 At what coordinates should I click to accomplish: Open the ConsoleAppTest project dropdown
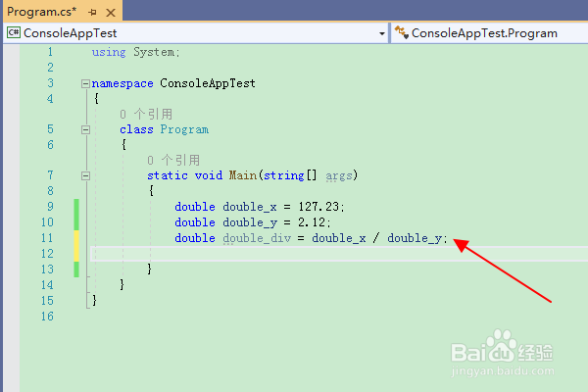[x=382, y=33]
